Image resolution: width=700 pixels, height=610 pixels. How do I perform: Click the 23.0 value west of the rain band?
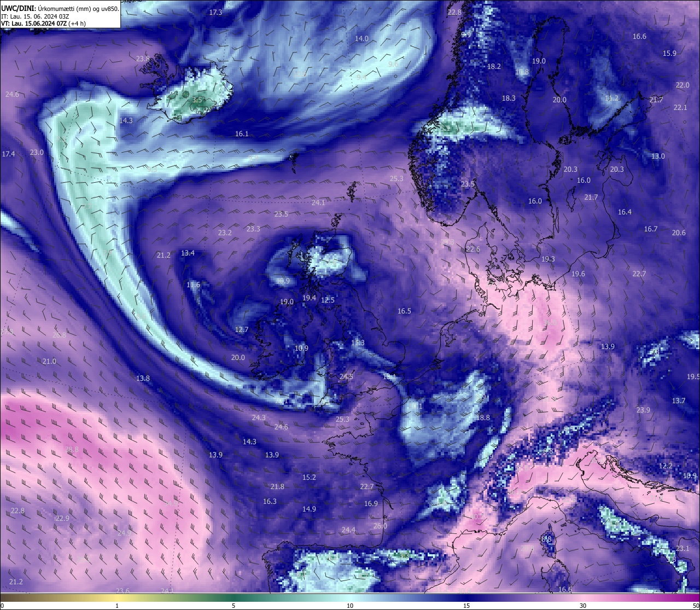37,152
